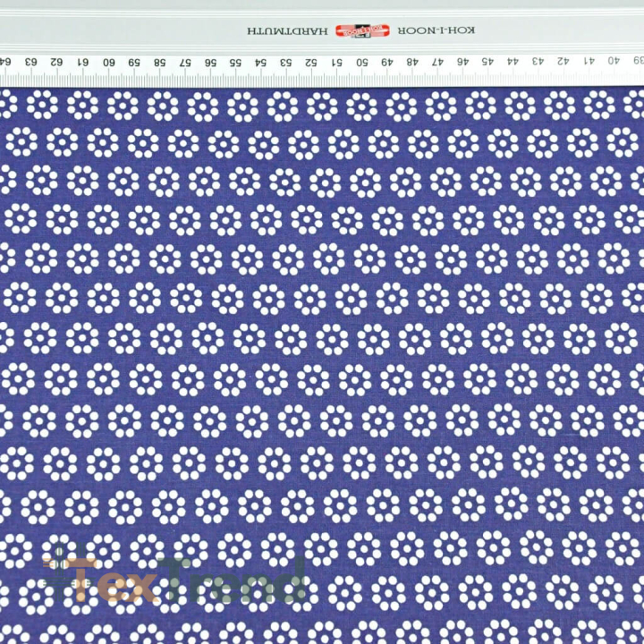Click the red Koh-I-Noor logo on the ruler
The height and width of the screenshot is (644, 644).
click(x=362, y=30)
